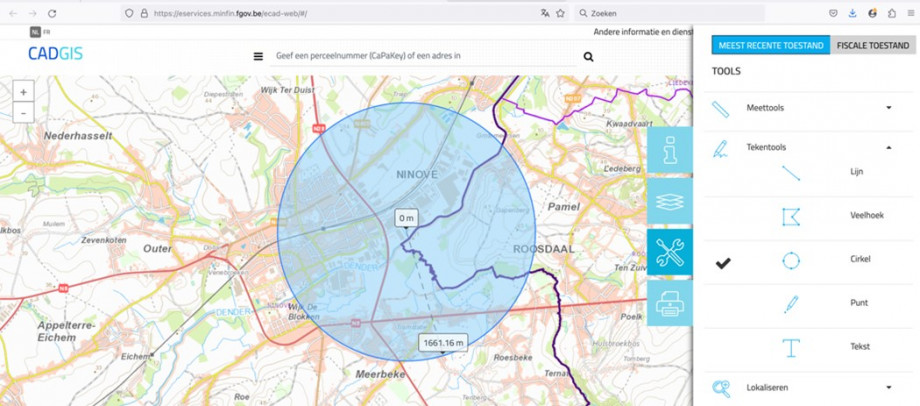Image resolution: width=920 pixels, height=406 pixels.
Task: Open the information panel icon
Action: 669,149
